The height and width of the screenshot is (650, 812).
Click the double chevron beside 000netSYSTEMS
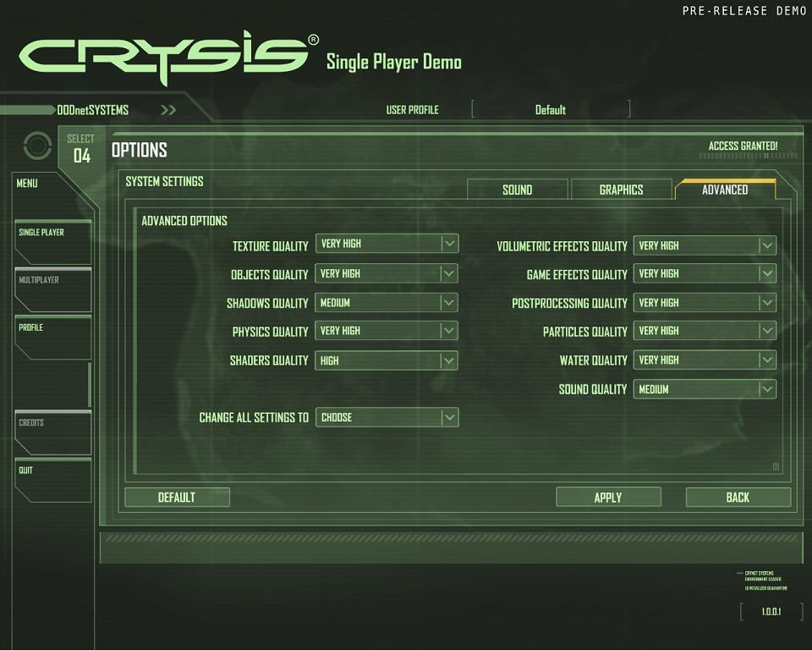[x=168, y=110]
